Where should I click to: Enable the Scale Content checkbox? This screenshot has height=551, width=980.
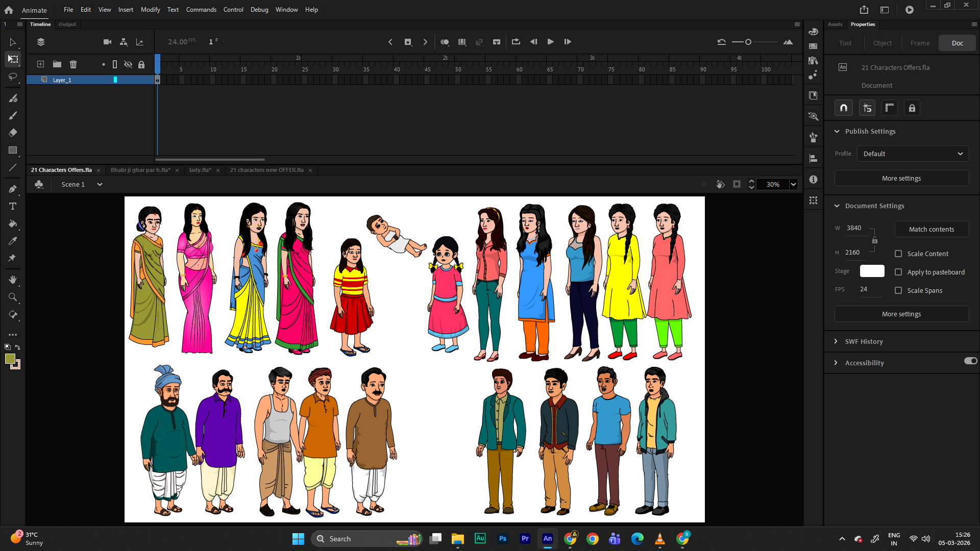[898, 254]
